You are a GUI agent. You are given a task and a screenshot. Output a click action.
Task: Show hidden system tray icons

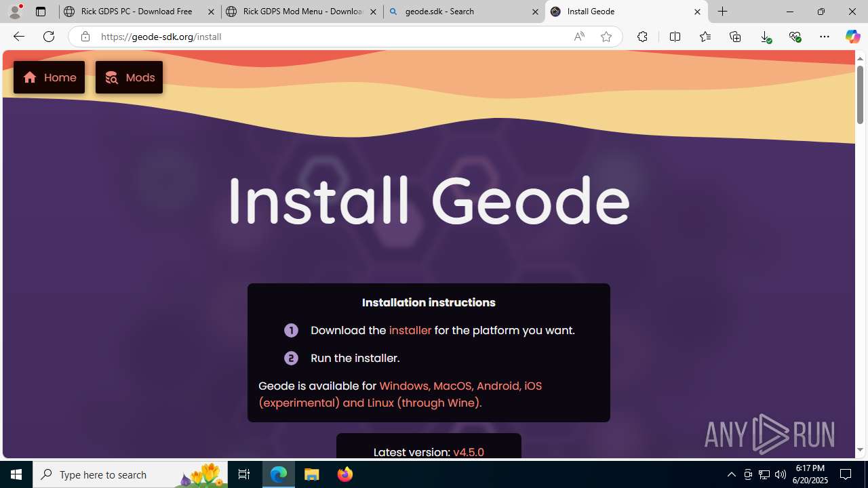click(731, 474)
